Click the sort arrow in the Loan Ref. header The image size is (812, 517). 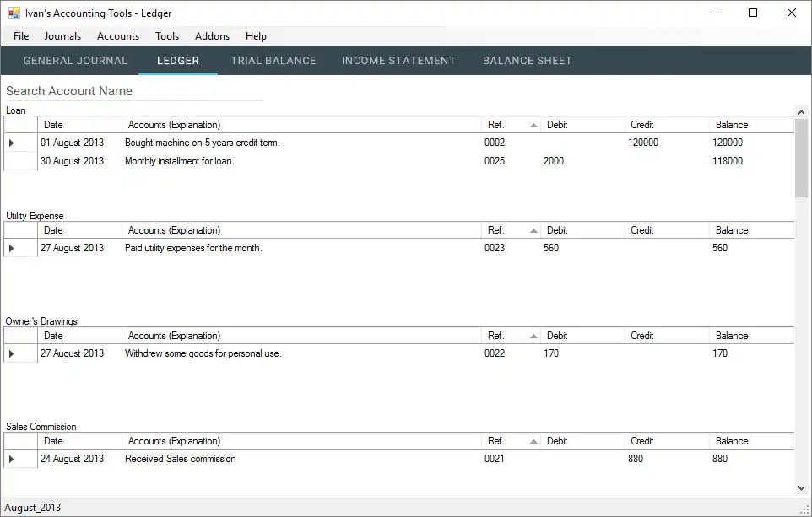[533, 126]
